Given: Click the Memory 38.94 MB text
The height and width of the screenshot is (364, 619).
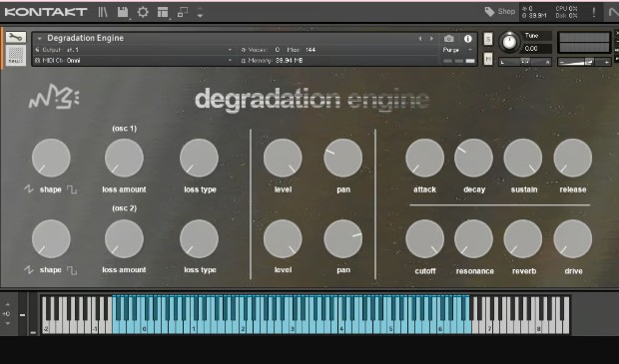Looking at the screenshot, I should [x=276, y=61].
